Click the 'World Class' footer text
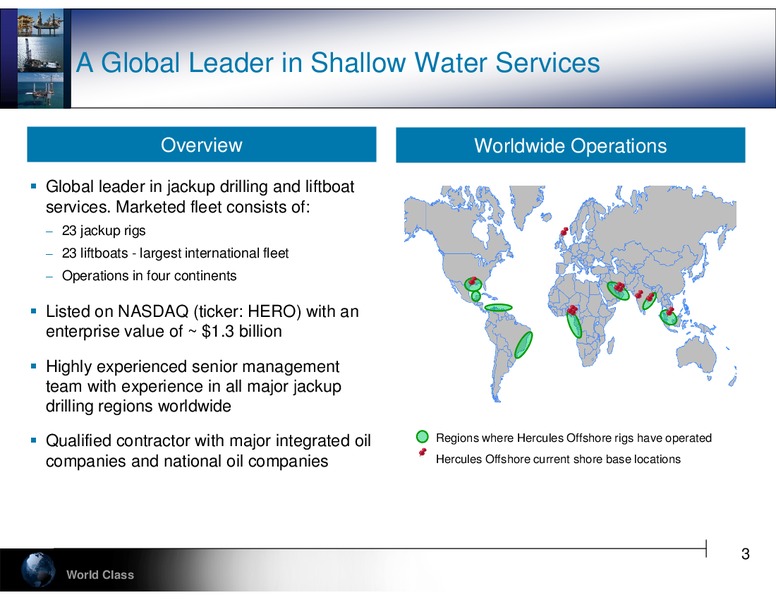Image resolution: width=776 pixels, height=600 pixels. point(100,575)
